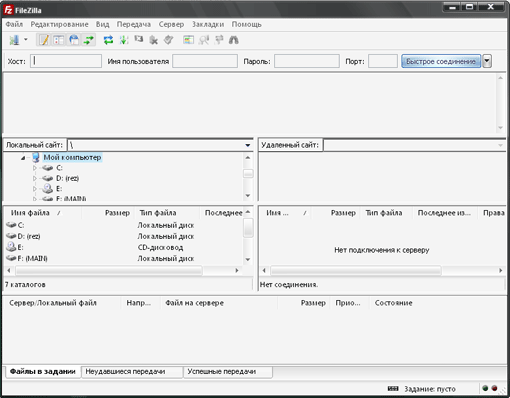This screenshot has width=510, height=398.
Task: Switch to Неудавшиеся передачи tab
Action: pos(132,372)
